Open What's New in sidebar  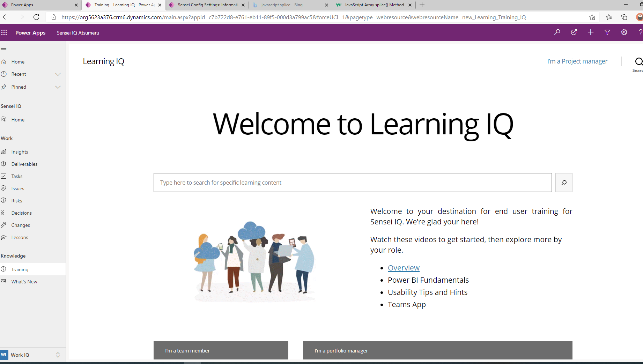click(24, 282)
